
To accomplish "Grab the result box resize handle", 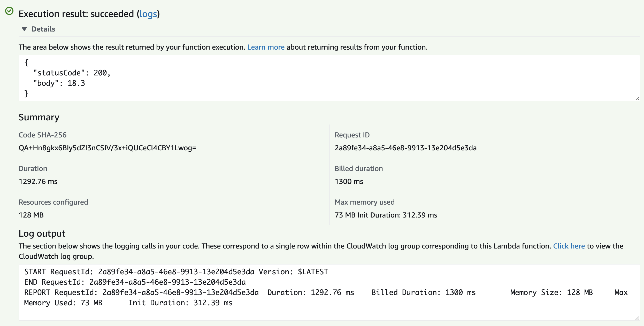I will [637, 98].
